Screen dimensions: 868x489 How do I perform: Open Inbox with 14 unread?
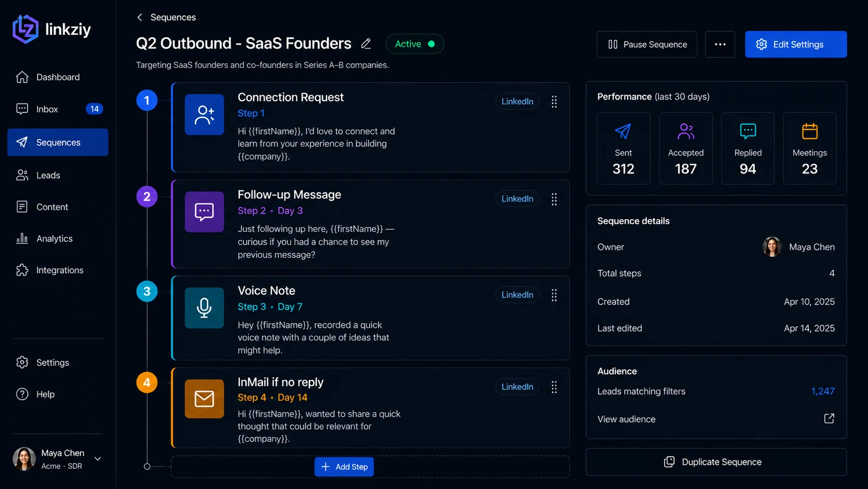[x=58, y=109]
